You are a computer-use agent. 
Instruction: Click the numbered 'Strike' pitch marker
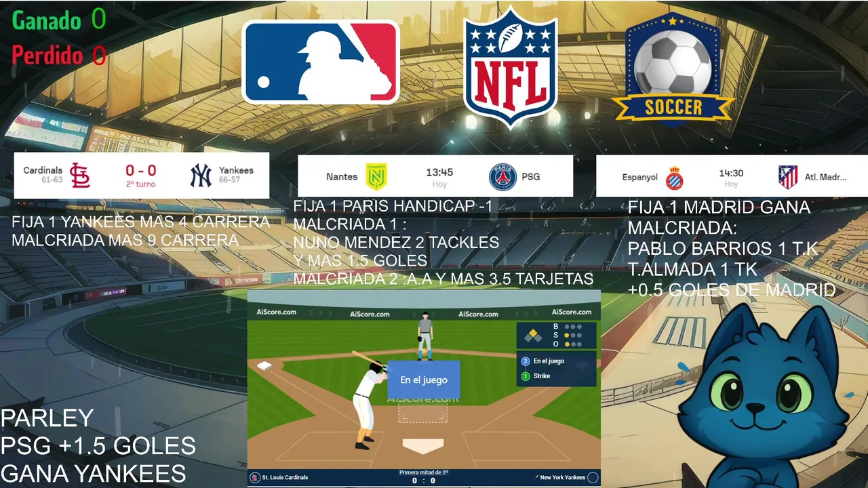[x=525, y=376]
